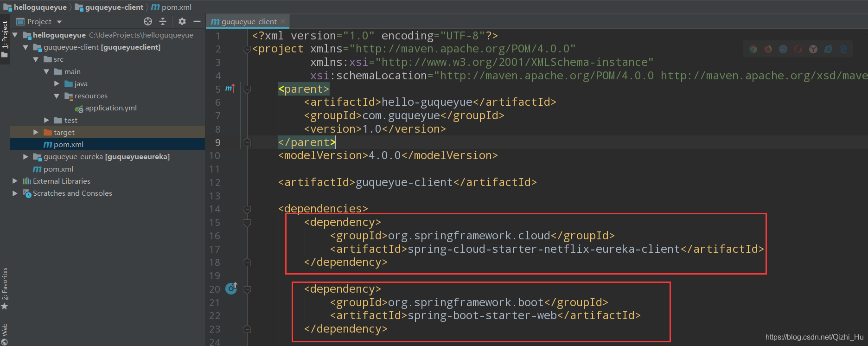This screenshot has width=868, height=346.
Task: Click guqueyue-client artifactId on line 12
Action: point(404,182)
